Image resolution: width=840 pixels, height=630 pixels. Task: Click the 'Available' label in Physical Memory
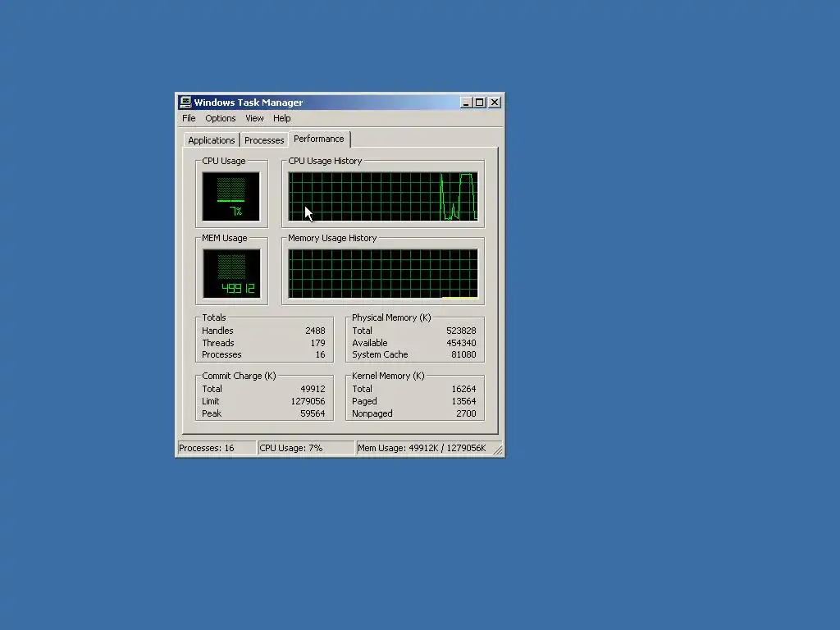tap(370, 343)
